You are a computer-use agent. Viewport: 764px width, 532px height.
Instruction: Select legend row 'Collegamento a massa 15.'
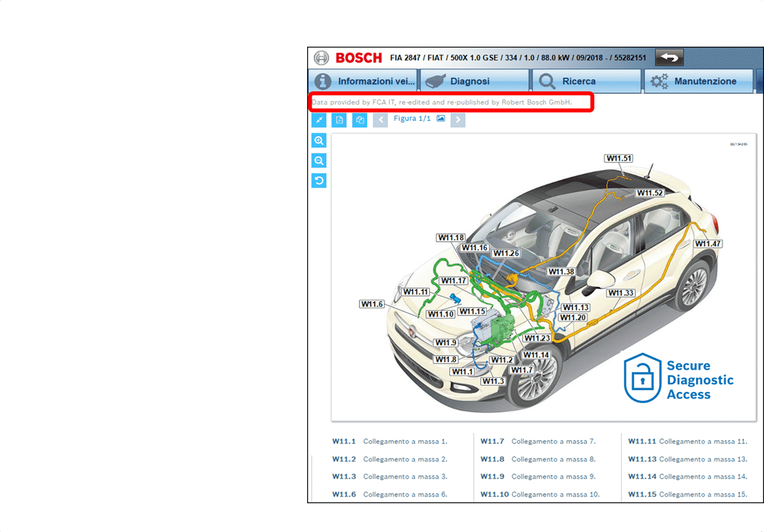pos(703,494)
